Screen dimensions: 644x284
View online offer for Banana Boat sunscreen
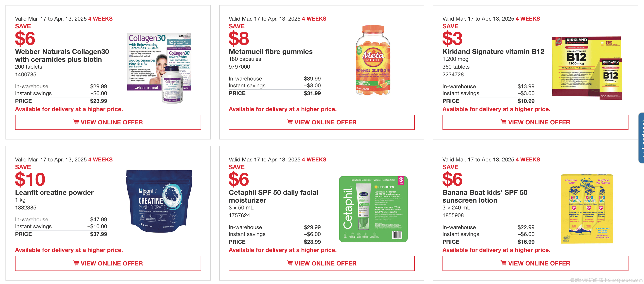pyautogui.click(x=535, y=263)
